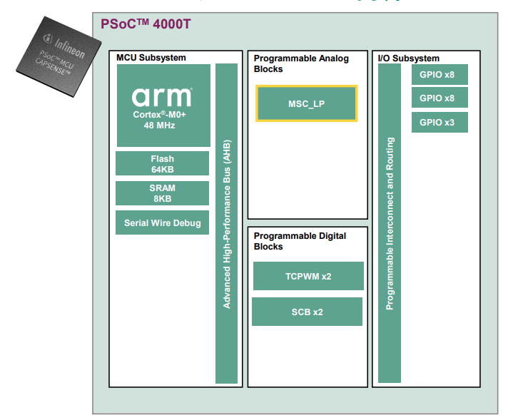Viewport: 513px width, 420px height.
Task: Click the arm Cortex-M0+ 48 MHz block
Action: click(x=163, y=106)
